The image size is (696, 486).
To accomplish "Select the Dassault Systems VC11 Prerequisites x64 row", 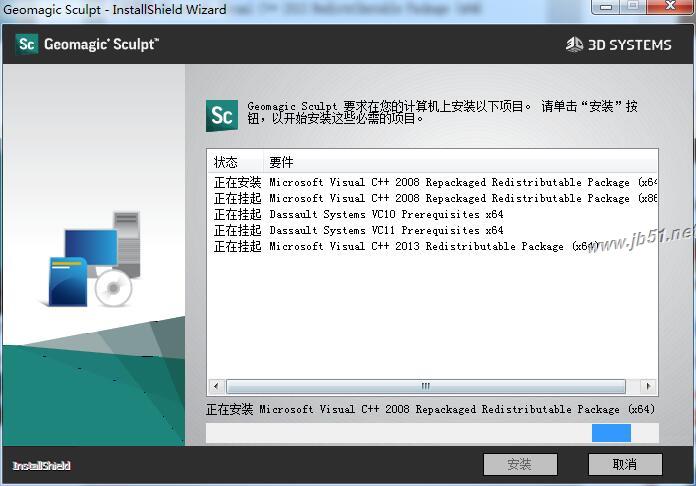I will click(433, 230).
